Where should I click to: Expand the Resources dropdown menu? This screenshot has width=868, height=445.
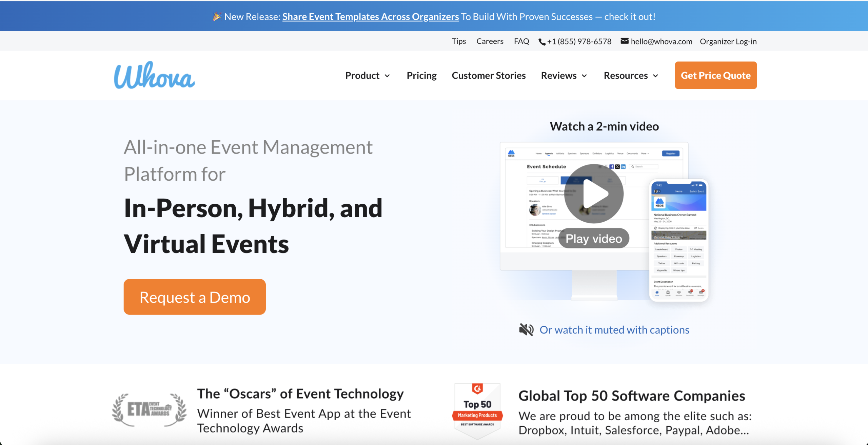click(631, 75)
